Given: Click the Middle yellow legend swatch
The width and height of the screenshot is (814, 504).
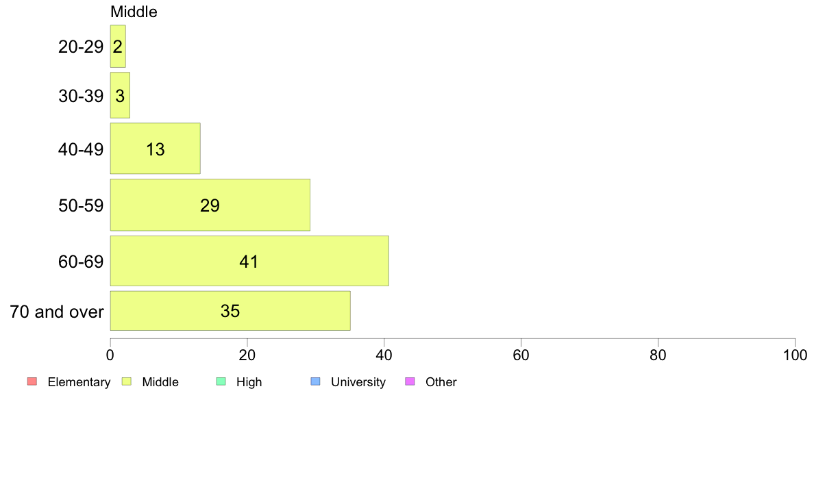Looking at the screenshot, I should [x=127, y=381].
